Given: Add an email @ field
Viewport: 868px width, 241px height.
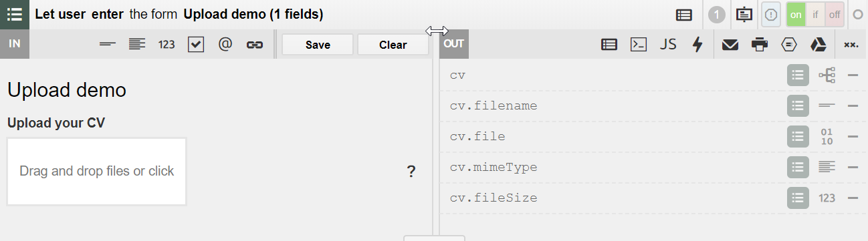Looking at the screenshot, I should (225, 45).
